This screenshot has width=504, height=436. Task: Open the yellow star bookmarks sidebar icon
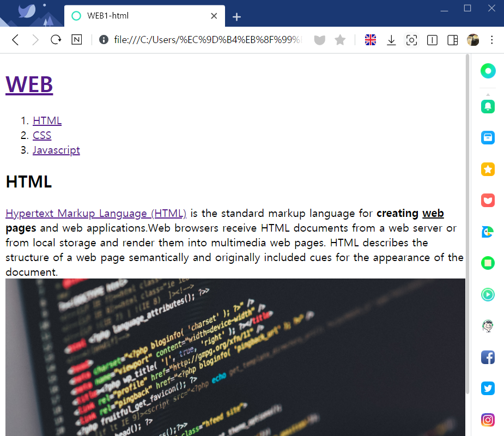(488, 169)
